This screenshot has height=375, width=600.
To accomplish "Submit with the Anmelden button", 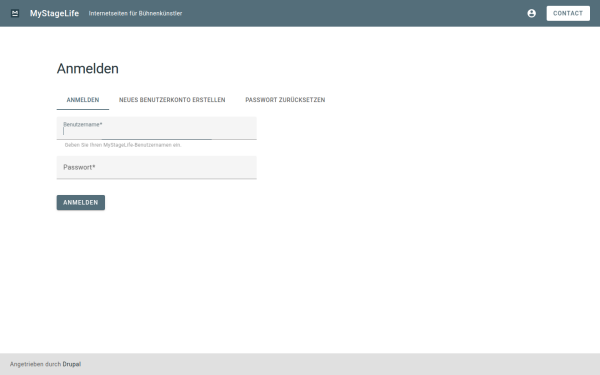I will tap(81, 202).
